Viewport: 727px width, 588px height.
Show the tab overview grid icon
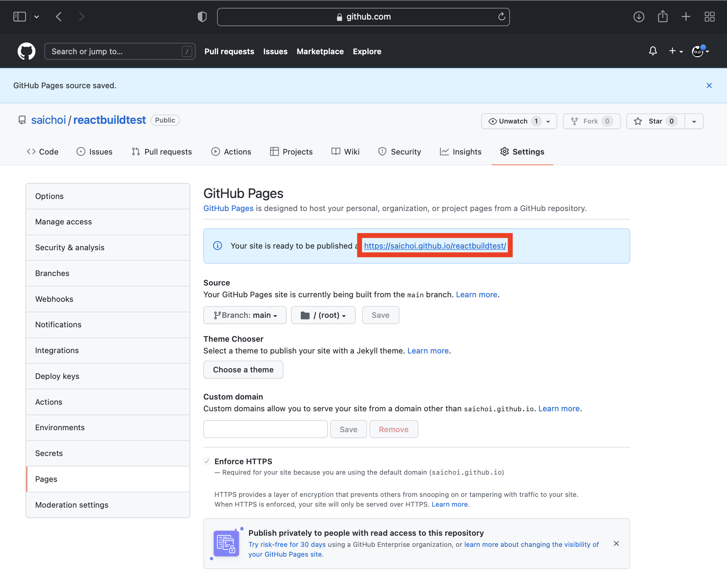[710, 17]
